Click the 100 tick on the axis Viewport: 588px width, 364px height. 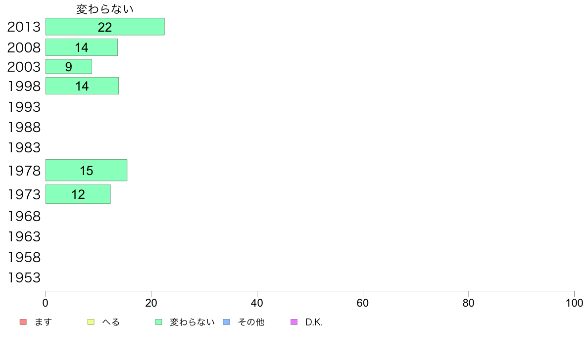pyautogui.click(x=574, y=303)
